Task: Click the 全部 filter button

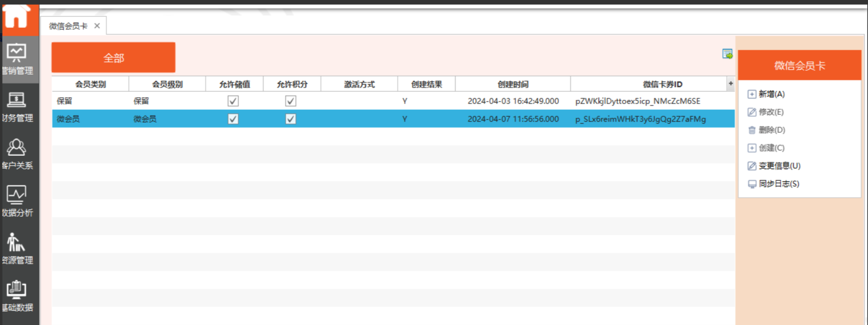Action: [x=113, y=58]
